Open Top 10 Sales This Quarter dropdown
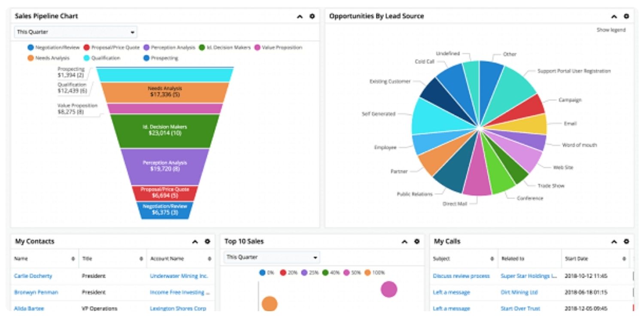Screen dimensions: 644x318 272,257
